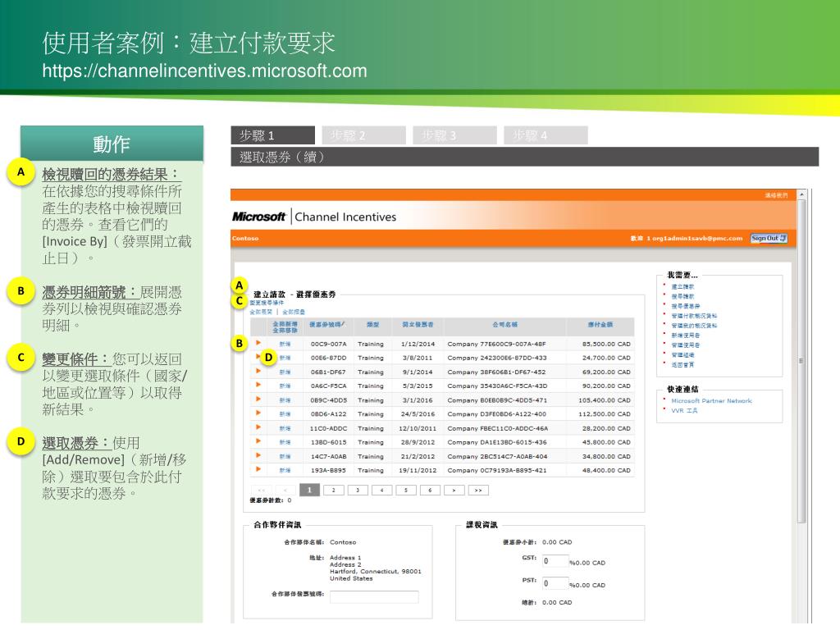Click the vertical scrollbar thumb
This screenshot has width=840, height=630.
click(801, 361)
